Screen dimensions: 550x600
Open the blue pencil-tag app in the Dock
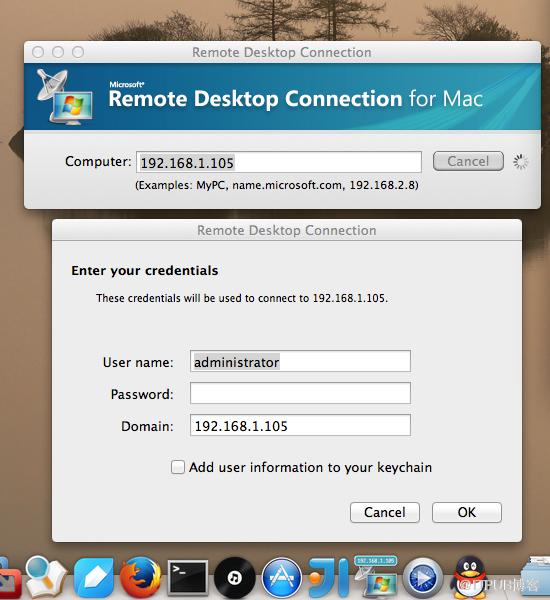coord(94,578)
